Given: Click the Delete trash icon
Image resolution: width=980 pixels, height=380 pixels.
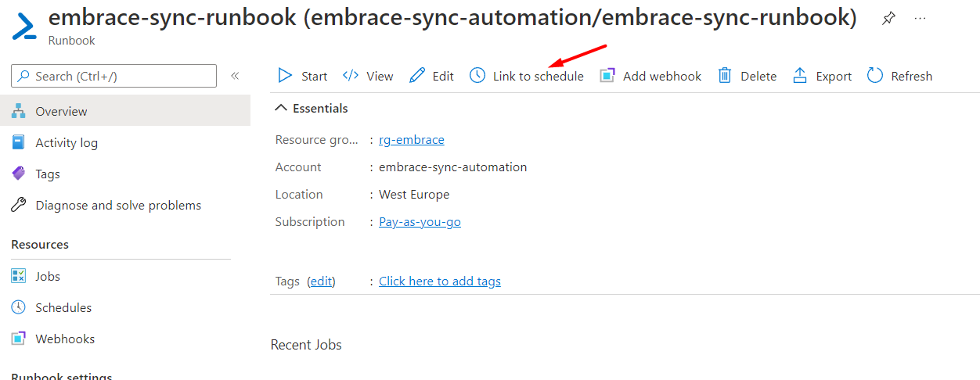Looking at the screenshot, I should coord(725,76).
